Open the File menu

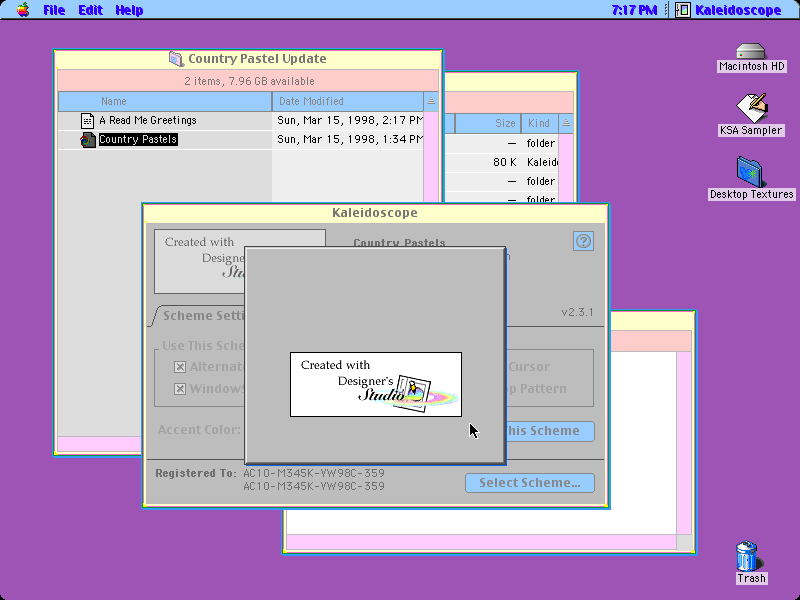point(54,10)
